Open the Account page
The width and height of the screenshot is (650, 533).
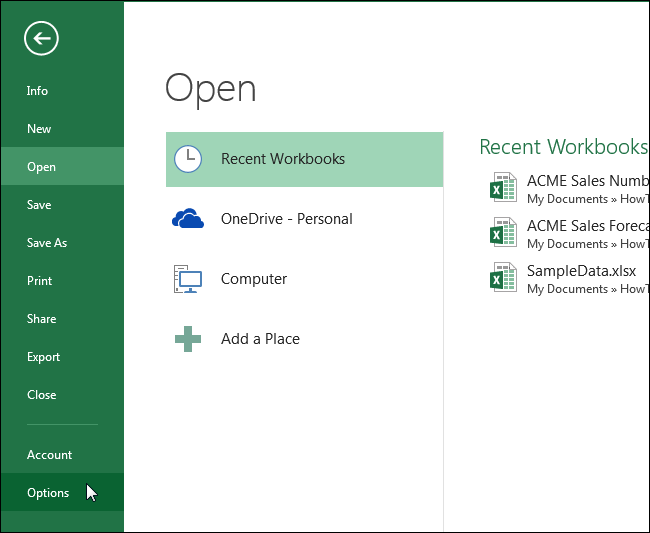(x=62, y=455)
